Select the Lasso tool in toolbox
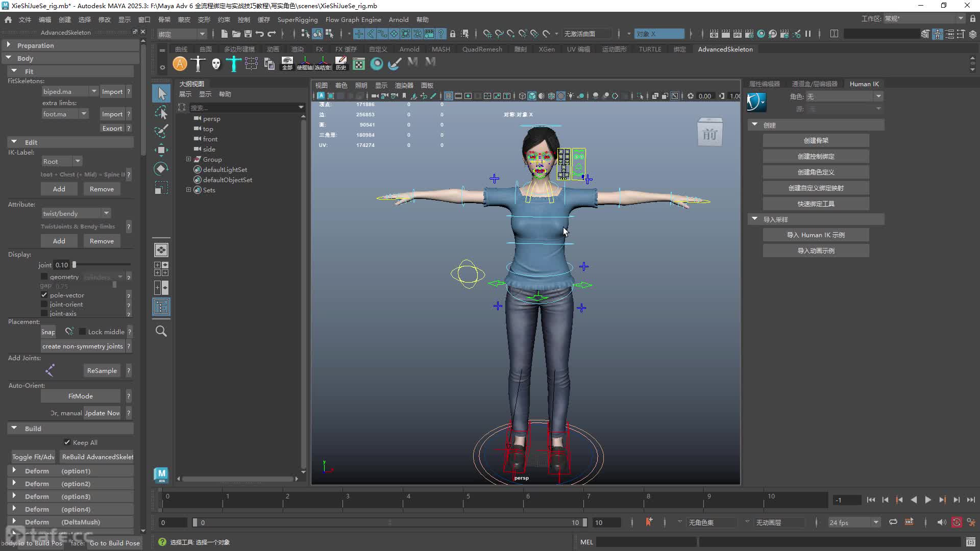Image resolution: width=980 pixels, height=551 pixels. coord(161,112)
